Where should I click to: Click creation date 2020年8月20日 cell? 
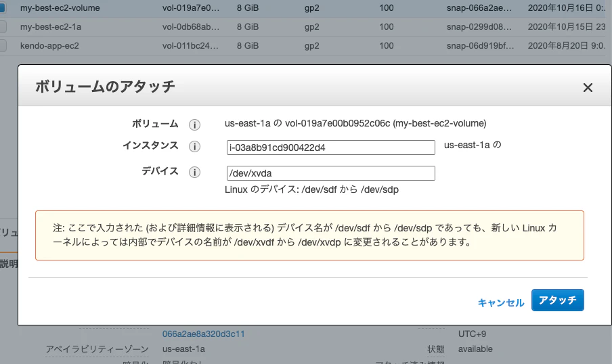click(x=567, y=45)
